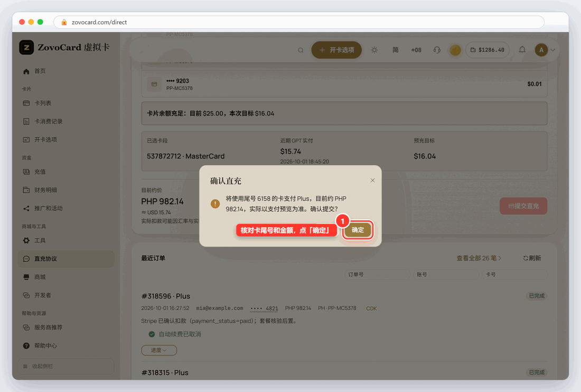Click the 自动续费已取消 check icon
Image resolution: width=581 pixels, height=392 pixels.
[x=152, y=334]
